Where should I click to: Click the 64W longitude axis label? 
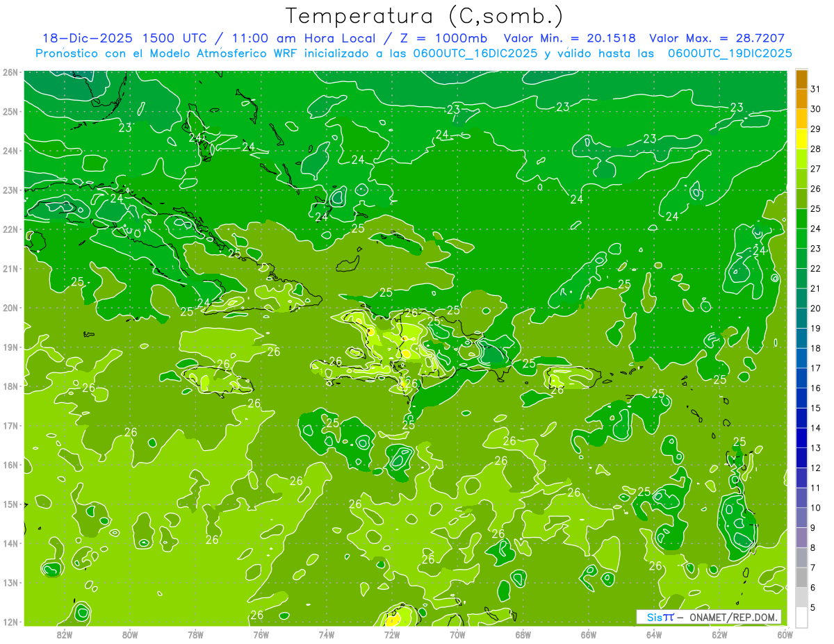pos(654,634)
